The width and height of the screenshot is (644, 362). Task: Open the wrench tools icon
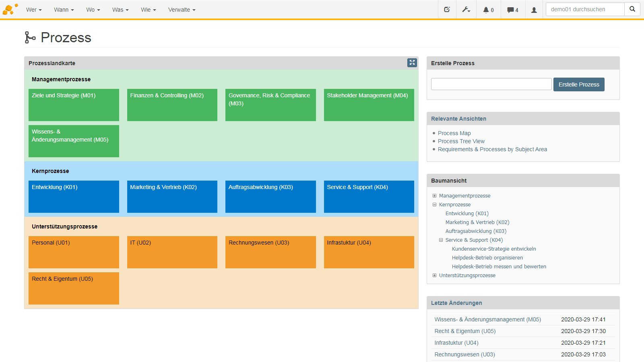click(466, 10)
